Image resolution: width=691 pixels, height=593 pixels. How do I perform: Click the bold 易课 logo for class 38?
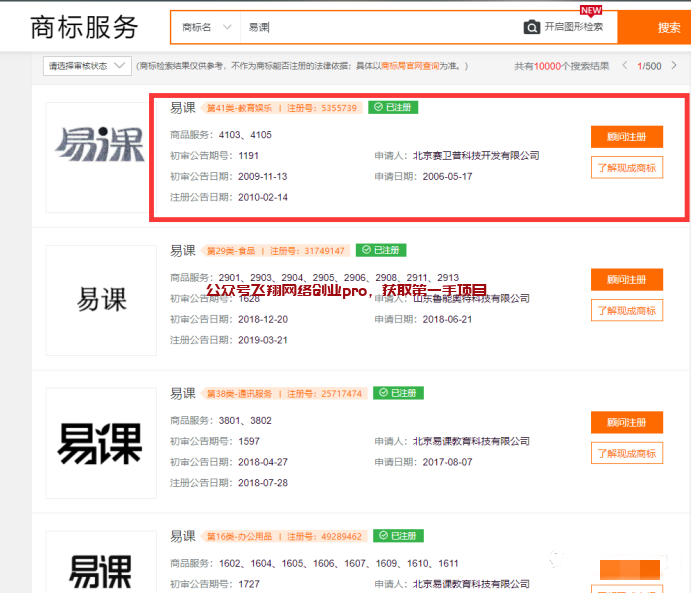click(x=101, y=442)
